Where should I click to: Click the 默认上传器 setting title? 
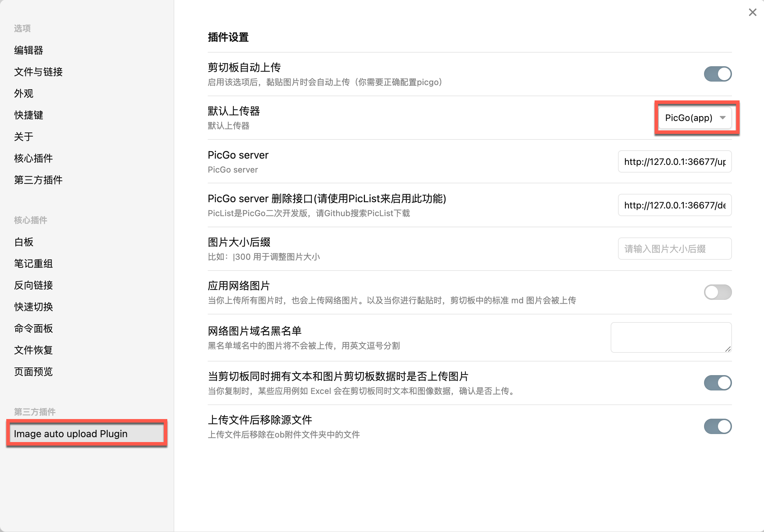coord(234,111)
